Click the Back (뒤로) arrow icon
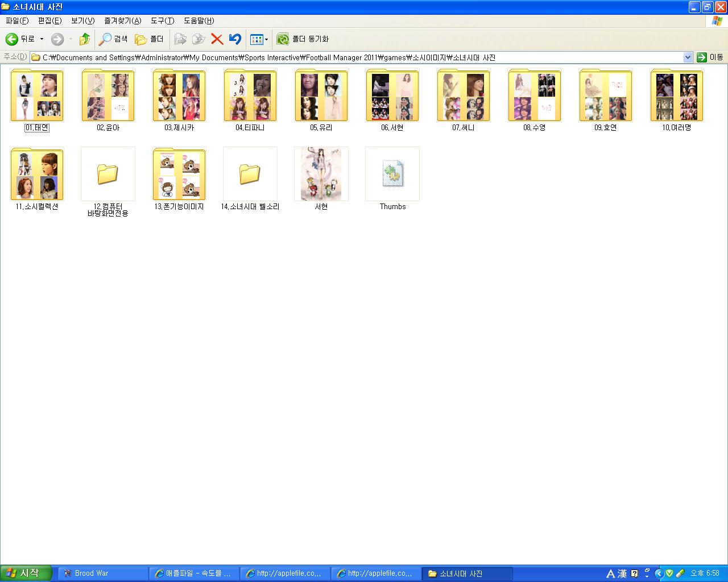 tap(12, 39)
